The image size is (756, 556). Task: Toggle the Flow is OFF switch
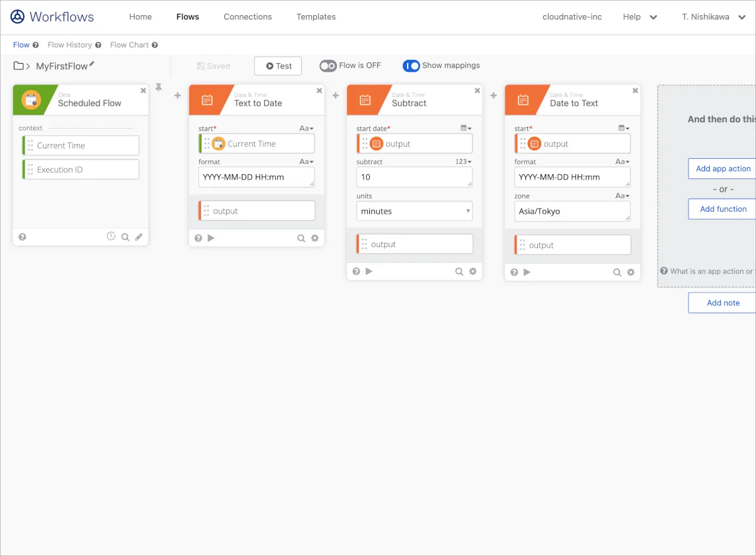328,66
